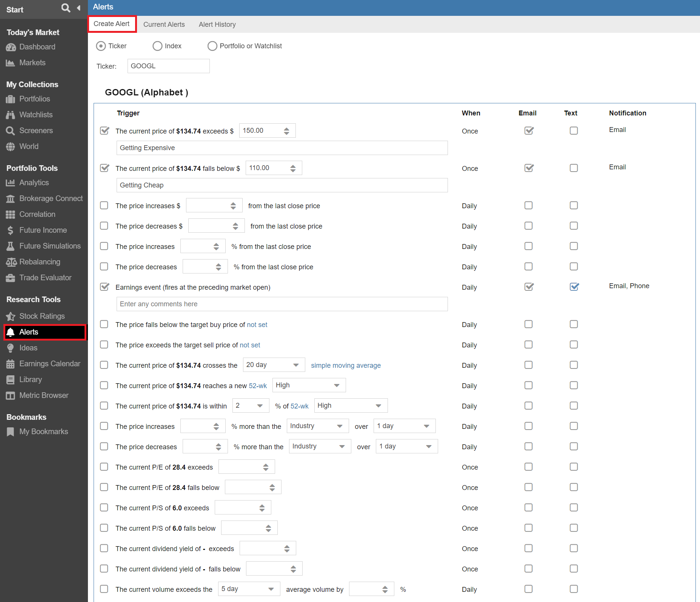Open Portfolios via the suitcase icon
This screenshot has height=602, width=700.
point(11,99)
